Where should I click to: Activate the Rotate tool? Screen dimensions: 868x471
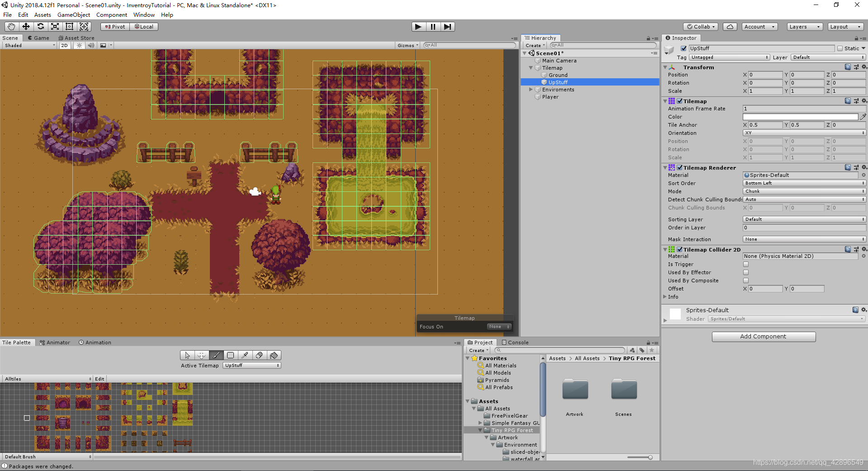[x=41, y=27]
